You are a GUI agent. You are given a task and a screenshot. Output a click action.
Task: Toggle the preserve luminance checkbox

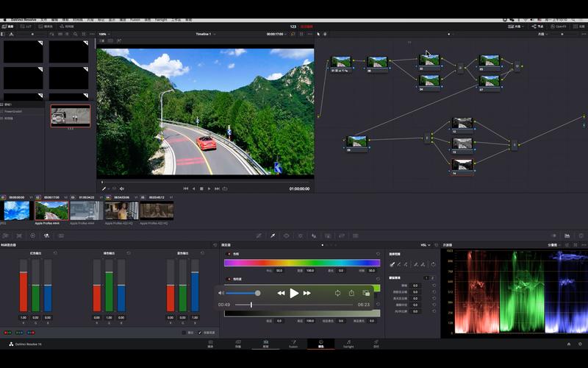click(200, 333)
